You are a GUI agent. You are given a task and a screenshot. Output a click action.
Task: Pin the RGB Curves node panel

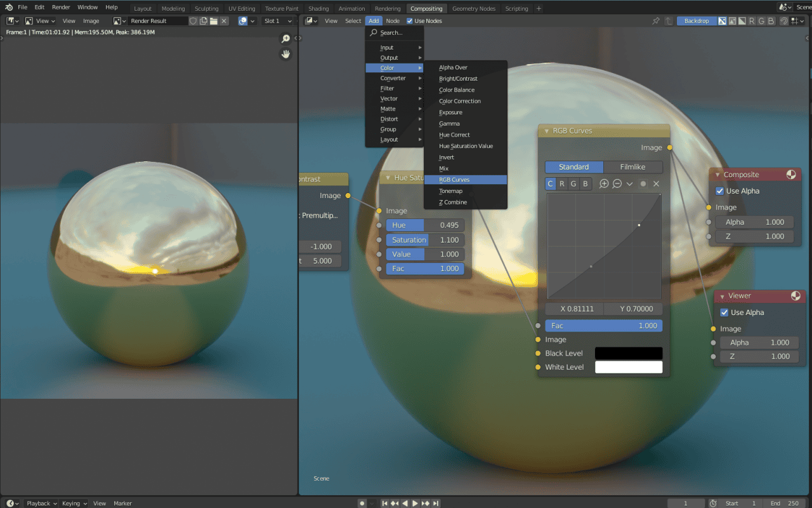(656, 20)
